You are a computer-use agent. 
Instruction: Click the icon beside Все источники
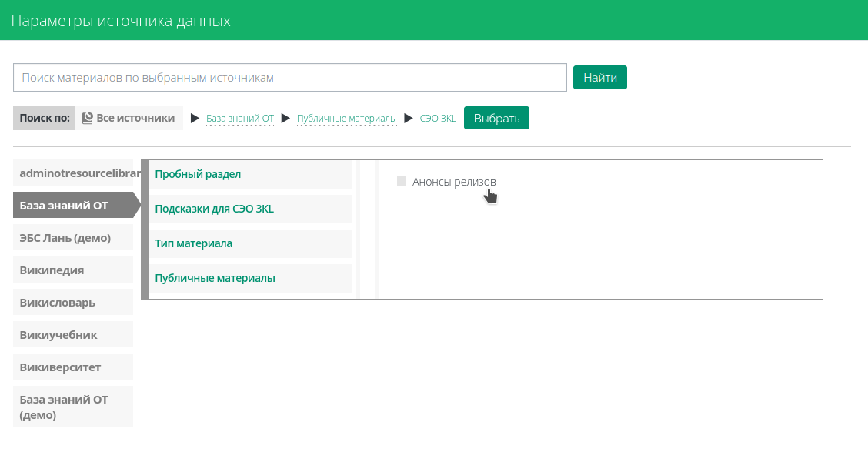[88, 119]
